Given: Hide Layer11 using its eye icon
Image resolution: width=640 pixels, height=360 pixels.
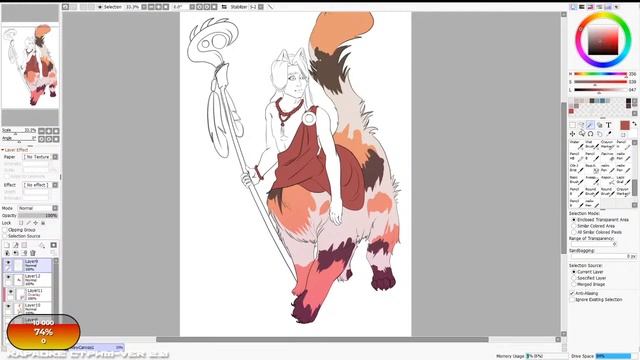Looking at the screenshot, I should pos(11,291).
